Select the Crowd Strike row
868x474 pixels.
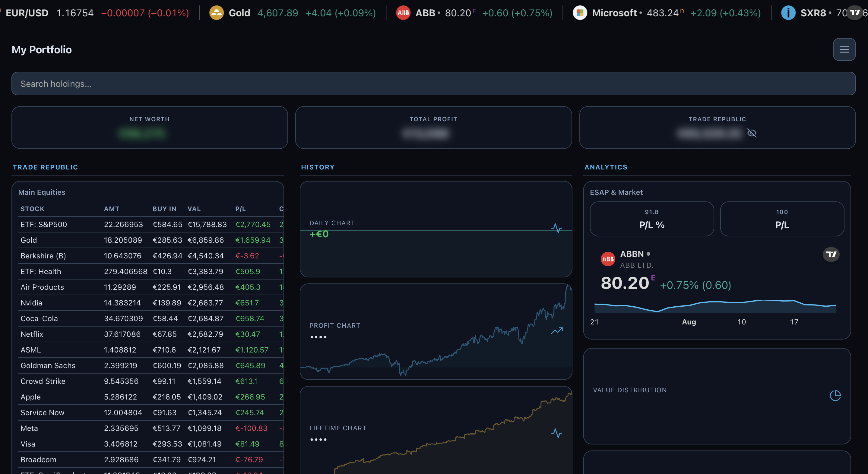click(x=151, y=381)
